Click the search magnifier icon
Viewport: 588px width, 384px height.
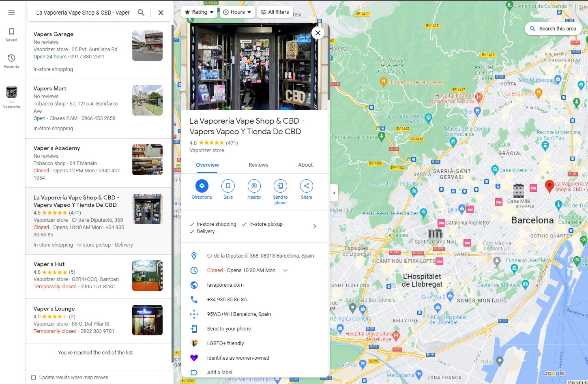141,13
